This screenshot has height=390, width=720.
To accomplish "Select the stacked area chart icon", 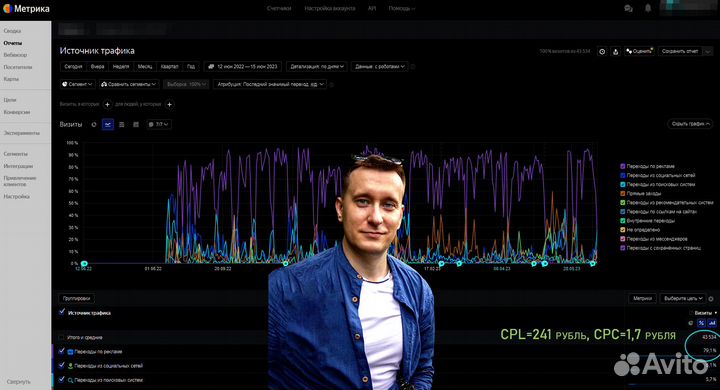I will pos(122,124).
